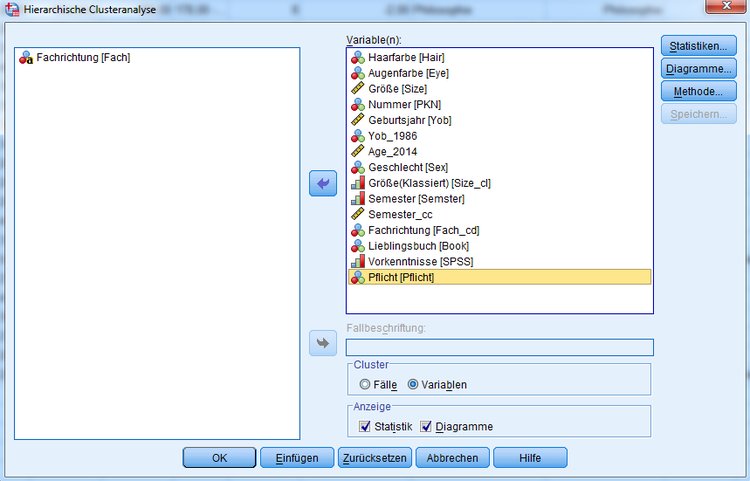Click the disabled arrow button next to Fallbeschriftung
This screenshot has height=481, width=750.
coord(323,343)
